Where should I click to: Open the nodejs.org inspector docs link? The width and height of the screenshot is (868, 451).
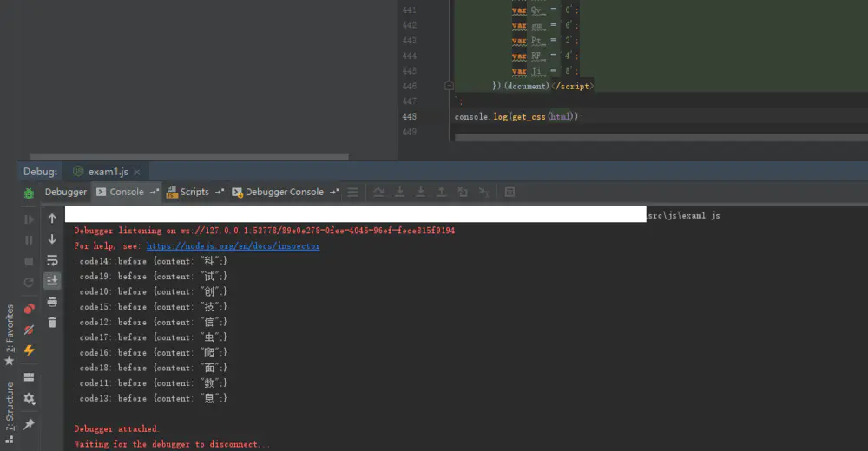coord(233,245)
